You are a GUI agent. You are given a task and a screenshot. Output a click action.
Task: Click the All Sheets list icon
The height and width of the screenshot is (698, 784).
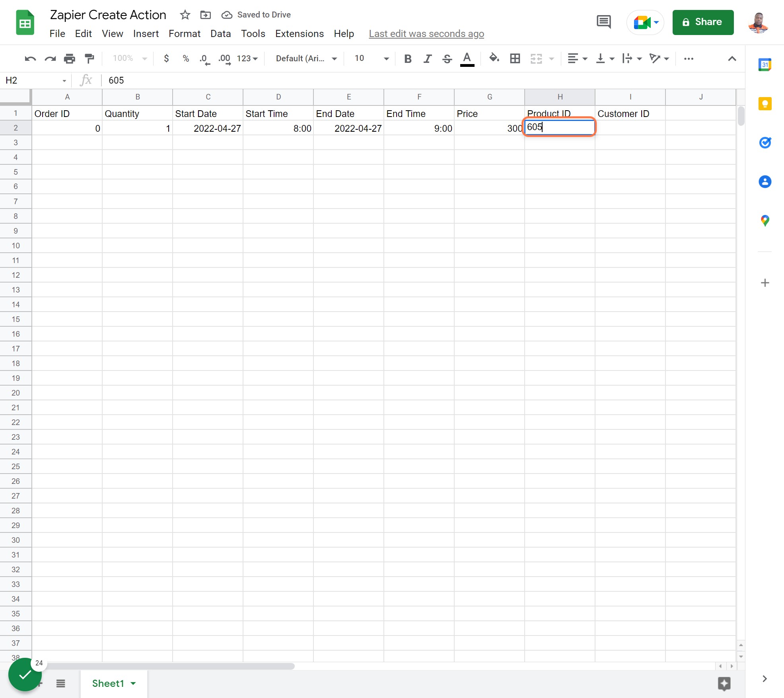point(60,684)
